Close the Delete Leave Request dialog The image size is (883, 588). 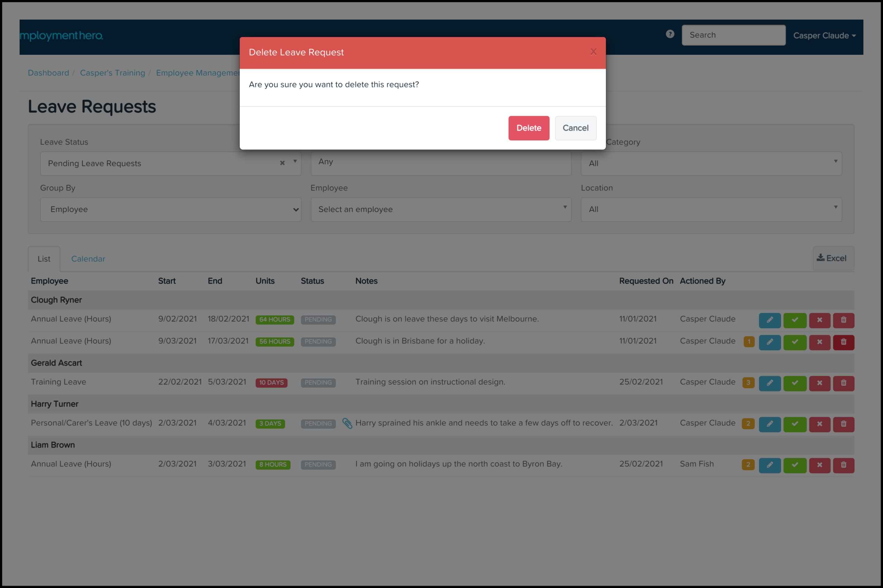pos(593,52)
